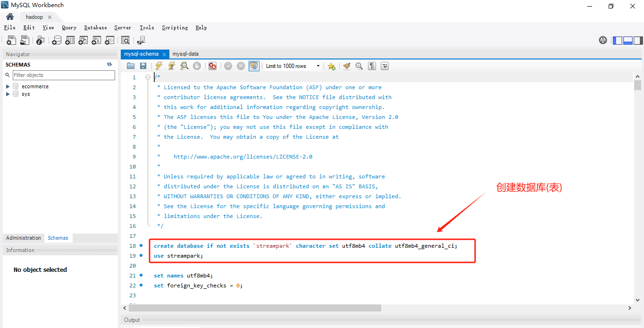Open the Database menu
Viewport: 644px width, 328px height.
click(x=96, y=27)
